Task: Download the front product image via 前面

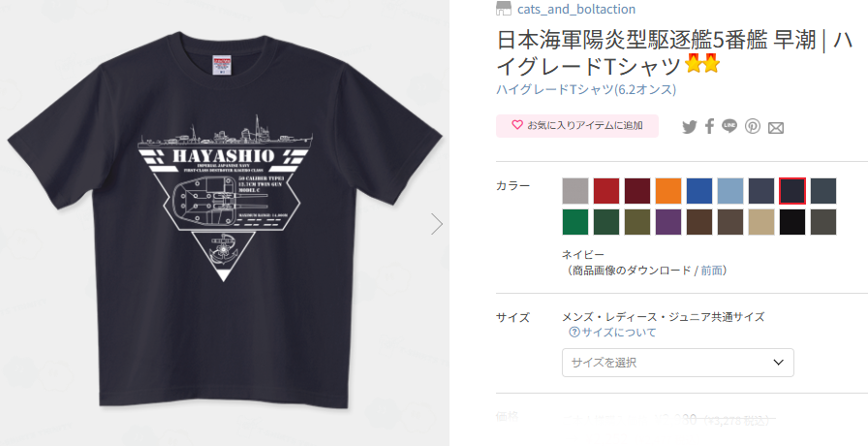Action: pos(711,271)
